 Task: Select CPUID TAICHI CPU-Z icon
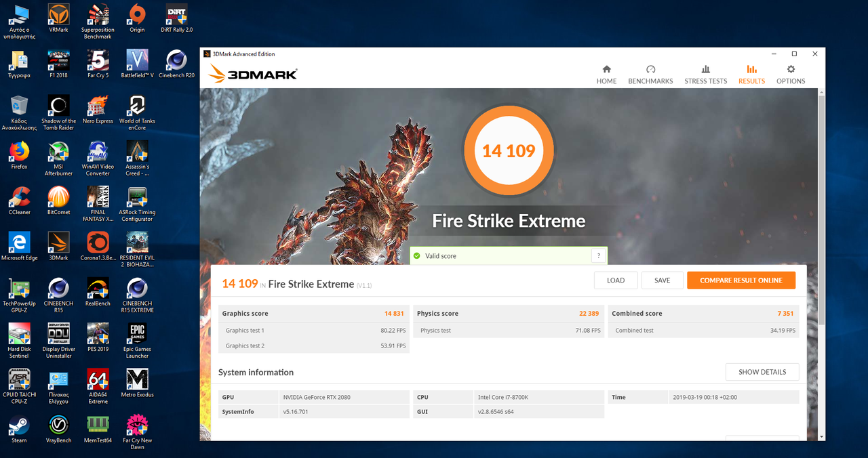point(19,386)
